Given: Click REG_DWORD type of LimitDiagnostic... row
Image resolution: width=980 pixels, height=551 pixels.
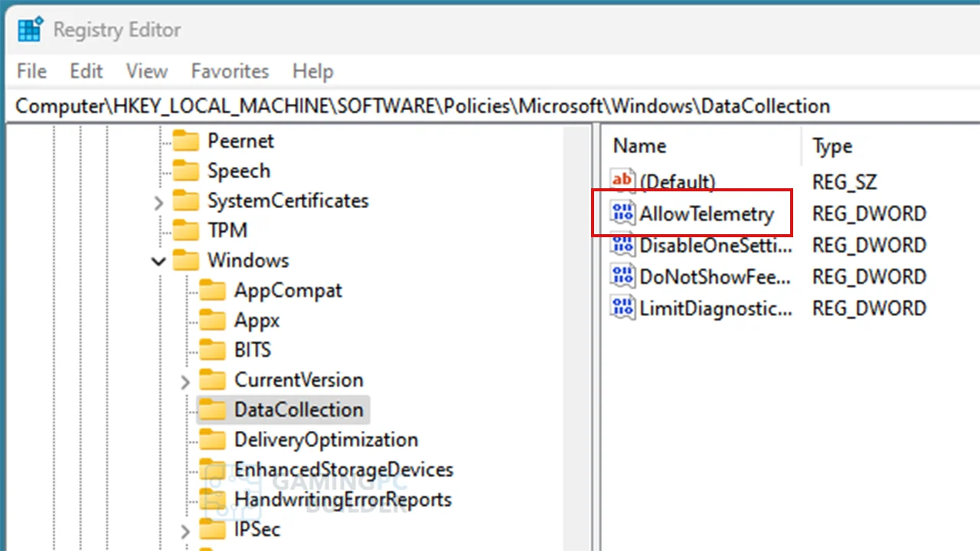Looking at the screenshot, I should tap(869, 308).
